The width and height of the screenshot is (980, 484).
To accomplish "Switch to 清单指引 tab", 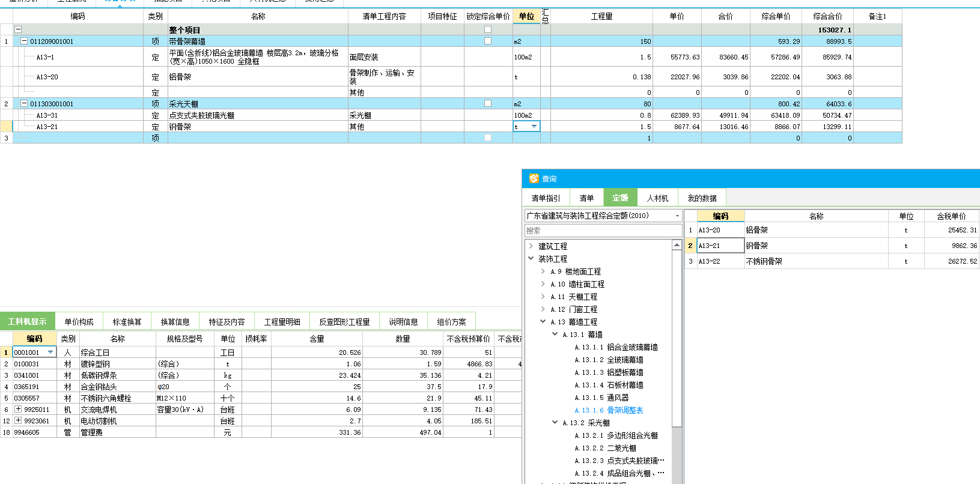I will click(x=546, y=198).
